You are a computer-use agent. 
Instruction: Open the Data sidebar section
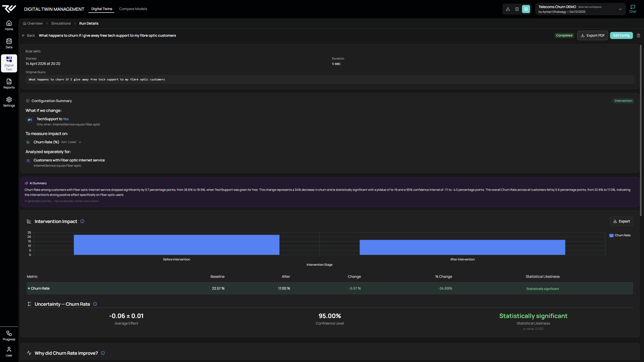point(9,43)
